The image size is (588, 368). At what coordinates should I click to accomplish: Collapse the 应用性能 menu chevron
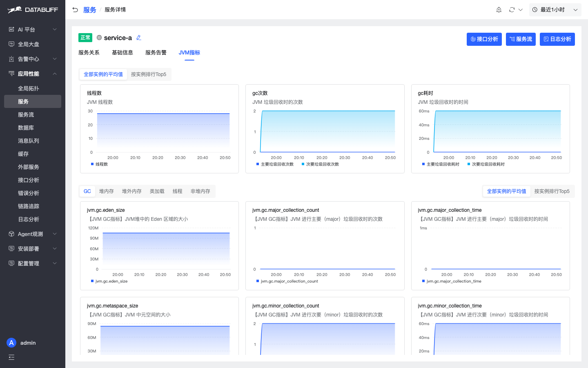tap(55, 74)
